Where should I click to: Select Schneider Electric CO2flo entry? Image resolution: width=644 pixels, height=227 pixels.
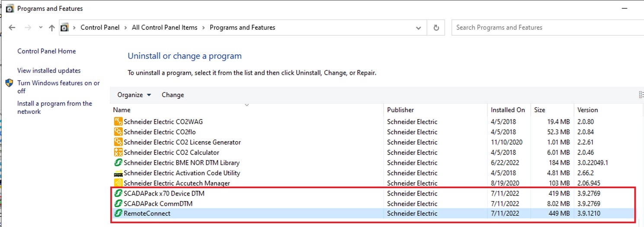coord(160,132)
